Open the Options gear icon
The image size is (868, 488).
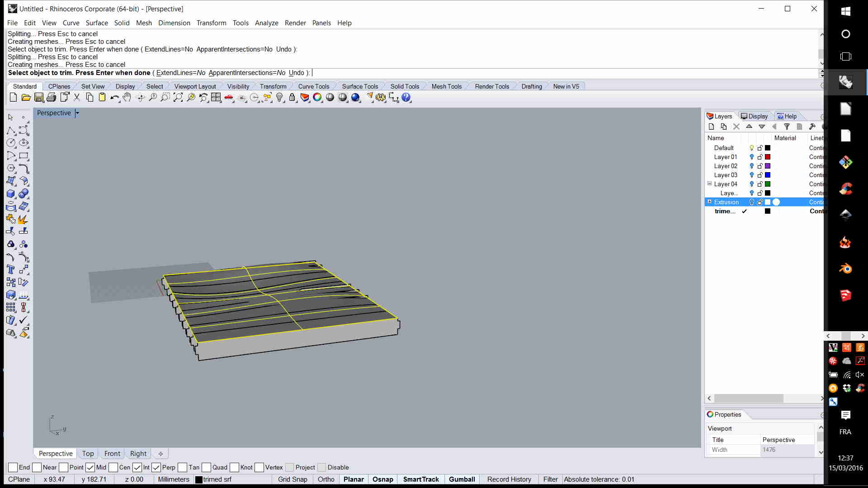[381, 98]
